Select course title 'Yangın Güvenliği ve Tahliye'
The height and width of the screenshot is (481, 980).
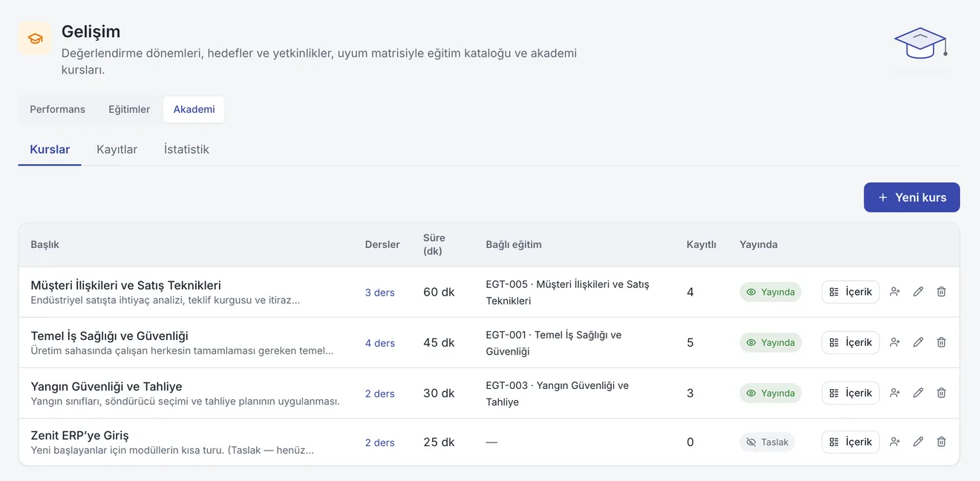(106, 386)
